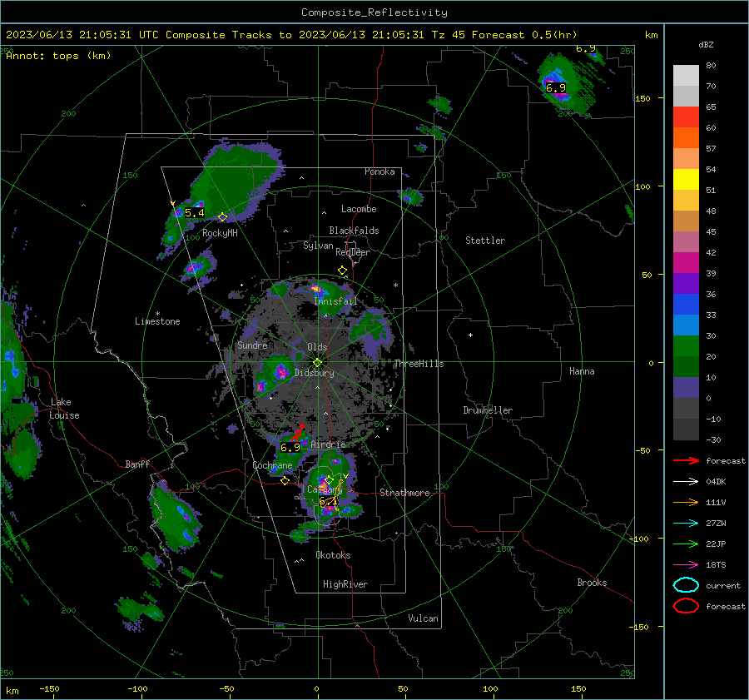749x700 pixels.
Task: Click the 5.4 storm tops label near RockyMH
Action: 195,213
